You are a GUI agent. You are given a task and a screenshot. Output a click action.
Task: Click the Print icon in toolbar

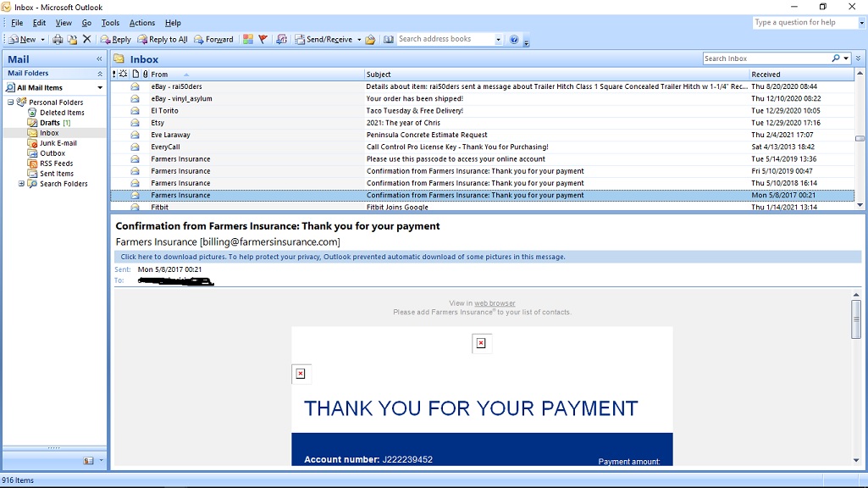[58, 39]
